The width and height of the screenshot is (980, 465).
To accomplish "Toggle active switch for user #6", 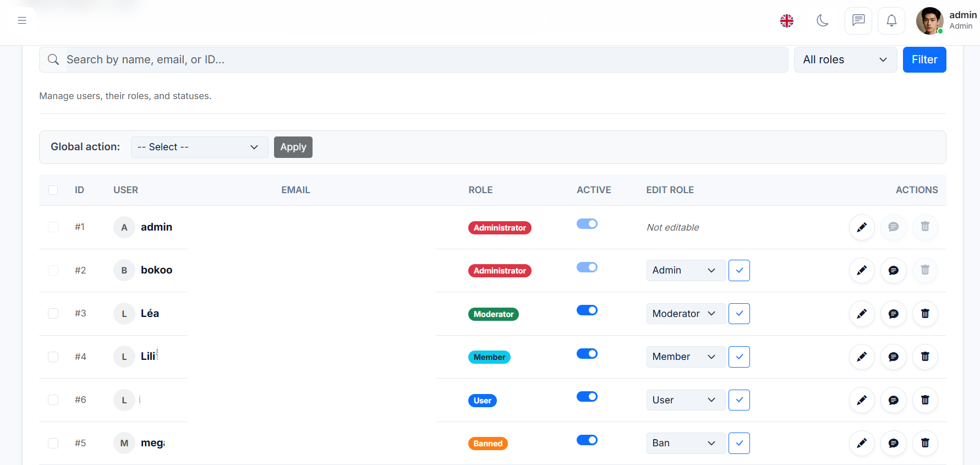I will (587, 396).
